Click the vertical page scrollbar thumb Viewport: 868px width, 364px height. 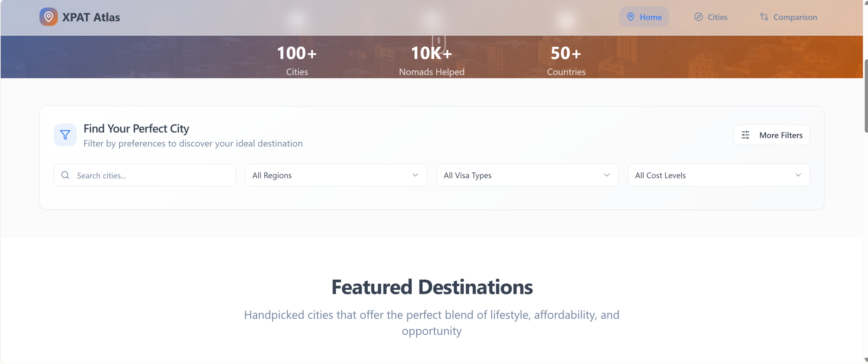point(866,95)
